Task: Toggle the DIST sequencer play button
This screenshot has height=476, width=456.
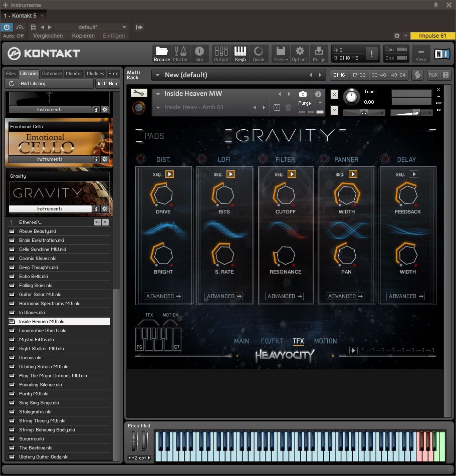Action: click(x=169, y=174)
